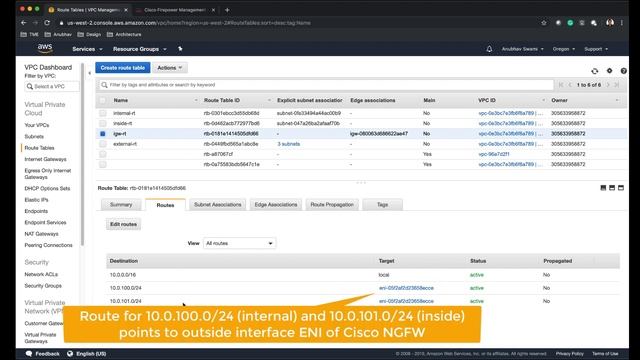Go to previous page of results

click(570, 85)
